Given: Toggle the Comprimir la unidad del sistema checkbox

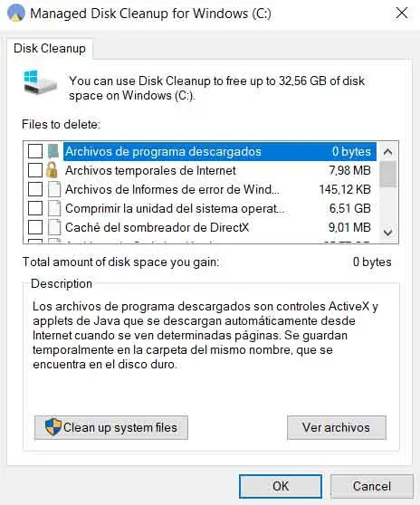Looking at the screenshot, I should tap(35, 208).
